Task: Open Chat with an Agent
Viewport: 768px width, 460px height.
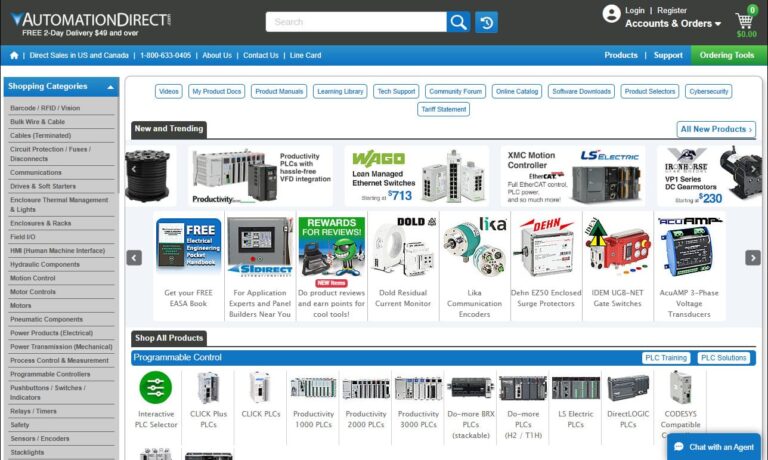Action: point(714,447)
